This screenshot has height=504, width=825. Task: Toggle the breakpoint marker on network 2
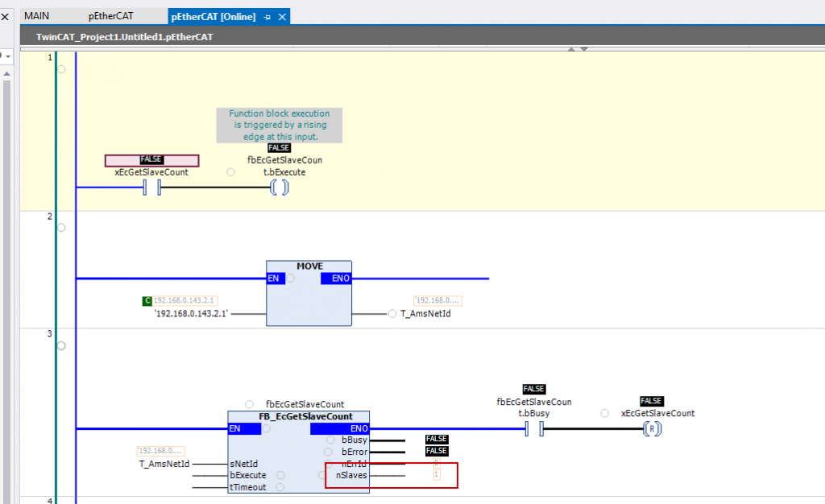(x=61, y=228)
